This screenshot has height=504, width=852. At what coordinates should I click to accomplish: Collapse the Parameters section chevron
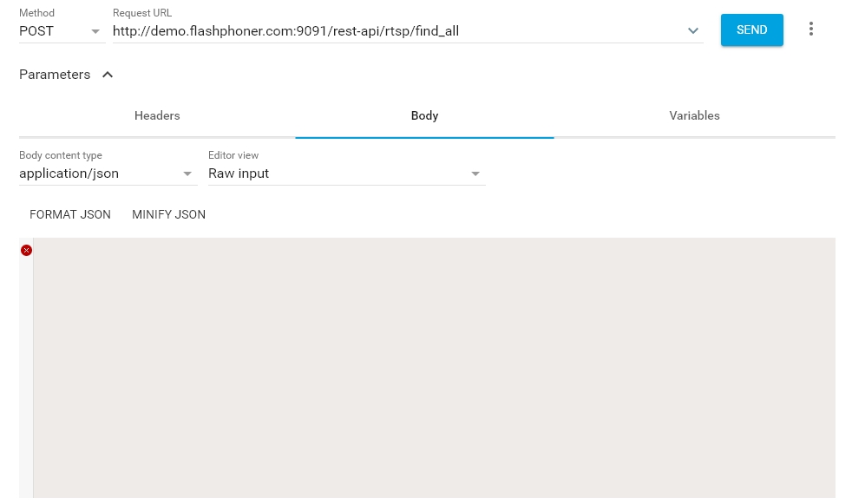tap(108, 75)
